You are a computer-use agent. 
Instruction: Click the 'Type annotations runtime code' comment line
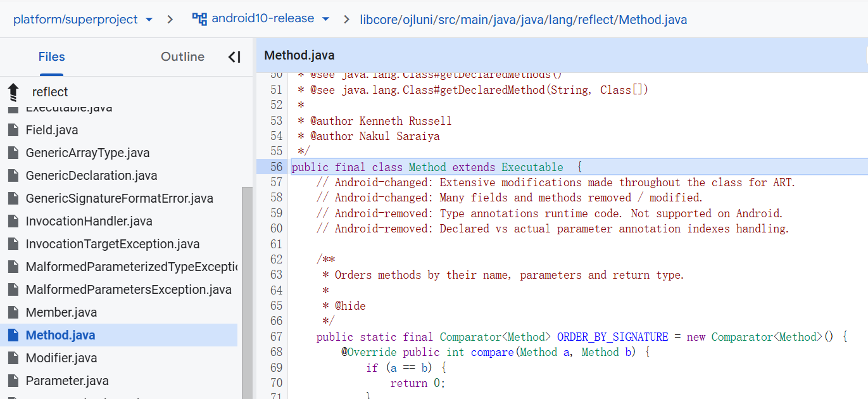pyautogui.click(x=550, y=213)
